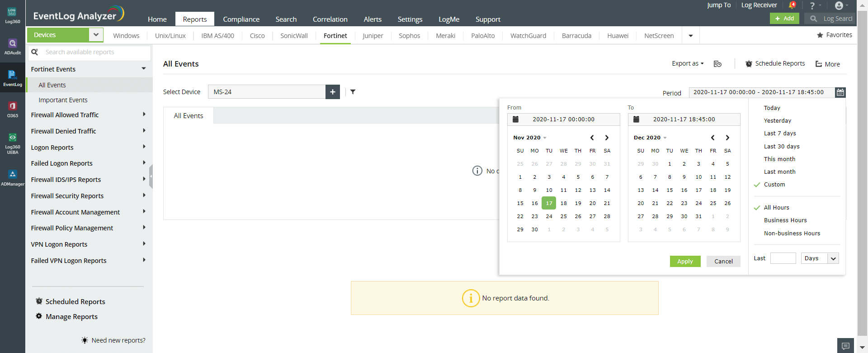The image size is (868, 353).
Task: Go to next month in Nov 2020 calendar
Action: 607,138
